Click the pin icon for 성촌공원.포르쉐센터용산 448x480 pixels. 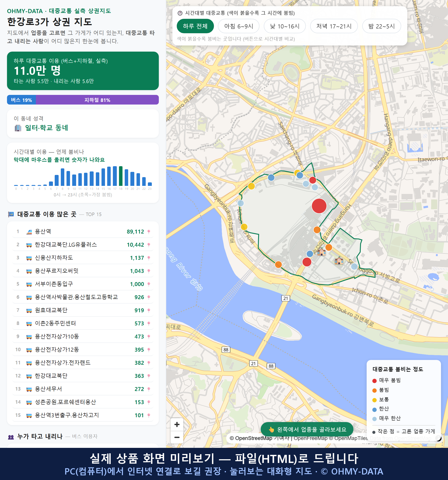(x=149, y=402)
